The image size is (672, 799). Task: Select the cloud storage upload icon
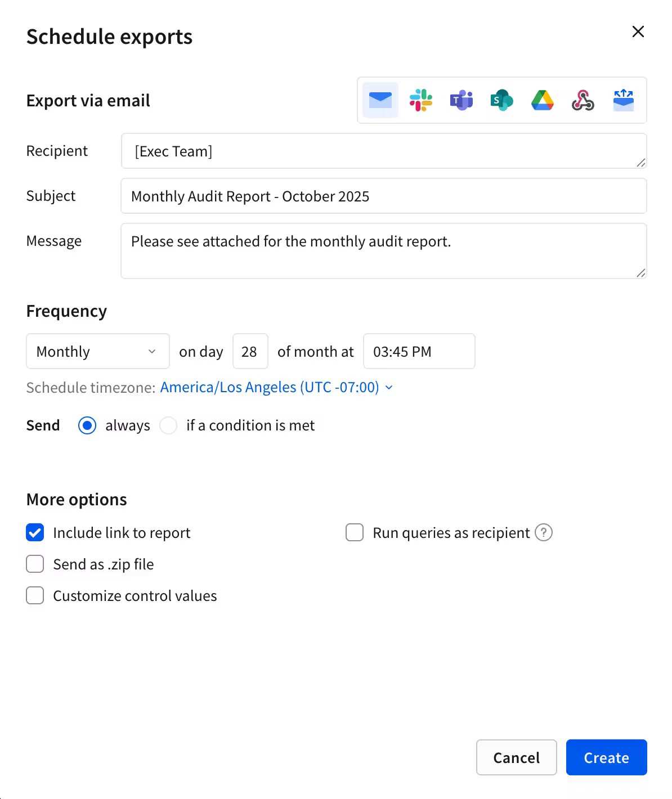point(624,100)
